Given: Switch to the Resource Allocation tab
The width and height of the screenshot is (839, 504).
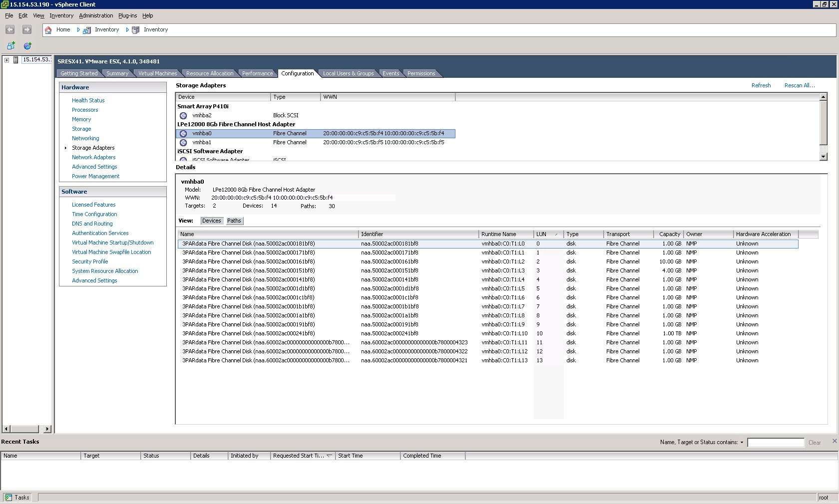Looking at the screenshot, I should tap(210, 73).
